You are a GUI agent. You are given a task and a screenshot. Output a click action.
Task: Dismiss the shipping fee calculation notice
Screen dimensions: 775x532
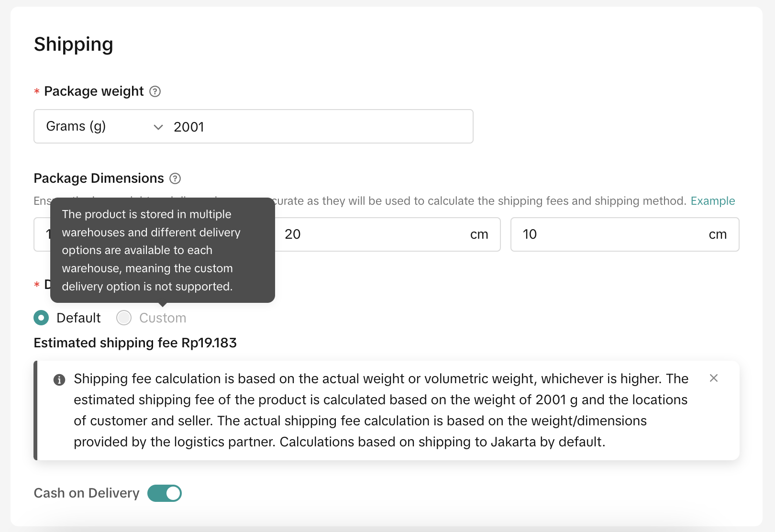pos(713,378)
